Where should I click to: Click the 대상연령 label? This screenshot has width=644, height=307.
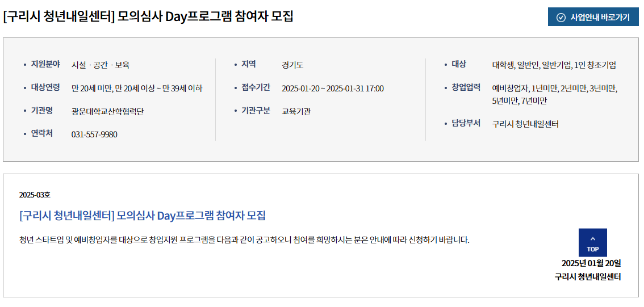click(x=45, y=87)
